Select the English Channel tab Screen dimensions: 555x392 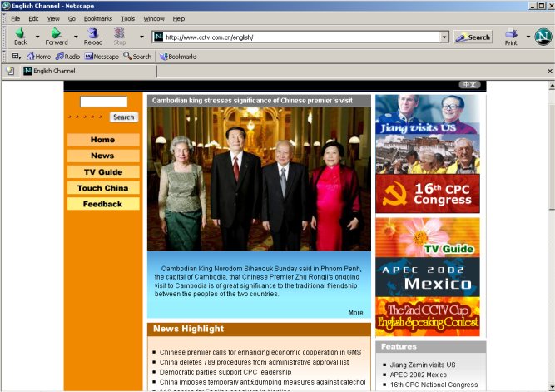[x=88, y=71]
